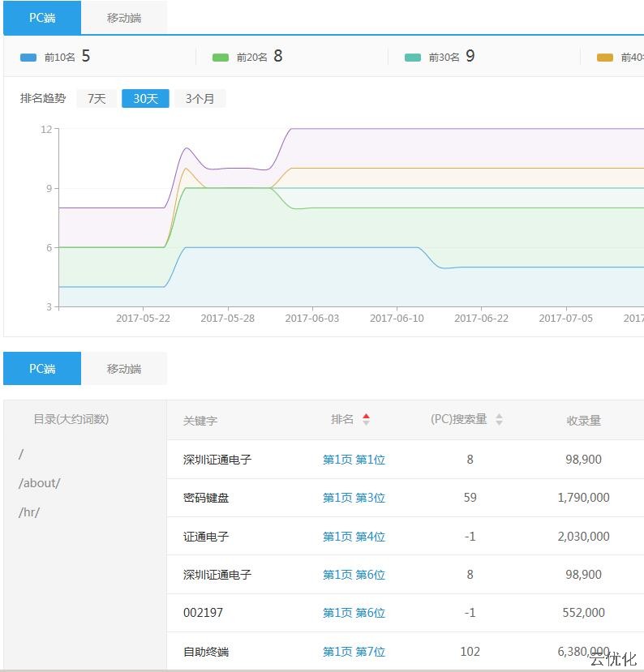This screenshot has width=644, height=672.
Task: Click the 2017-05-22 axis date label
Action: pyautogui.click(x=144, y=319)
